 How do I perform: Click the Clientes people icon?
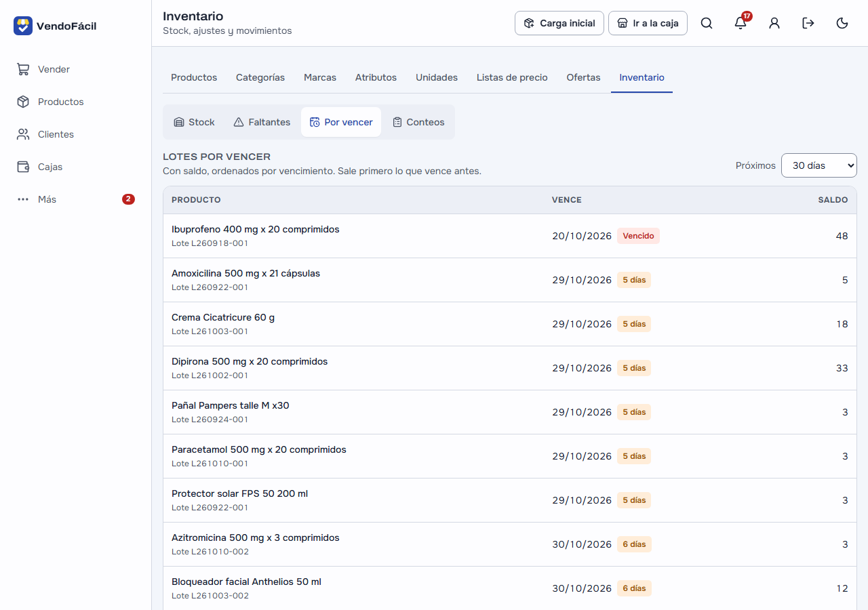(x=23, y=134)
